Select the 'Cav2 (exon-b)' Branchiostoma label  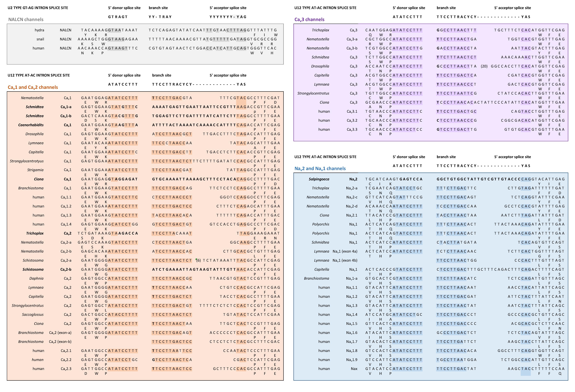tap(60, 342)
